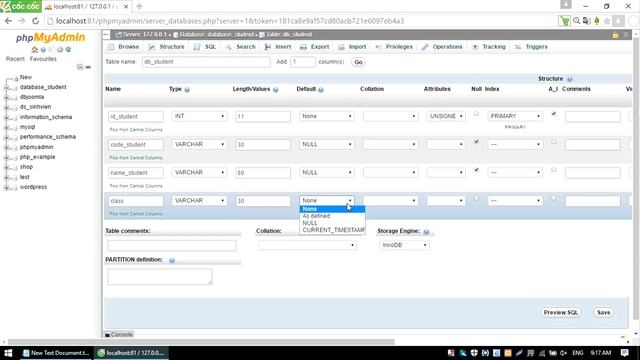Open the Operations tab
The image size is (640, 360).
coord(442,47)
